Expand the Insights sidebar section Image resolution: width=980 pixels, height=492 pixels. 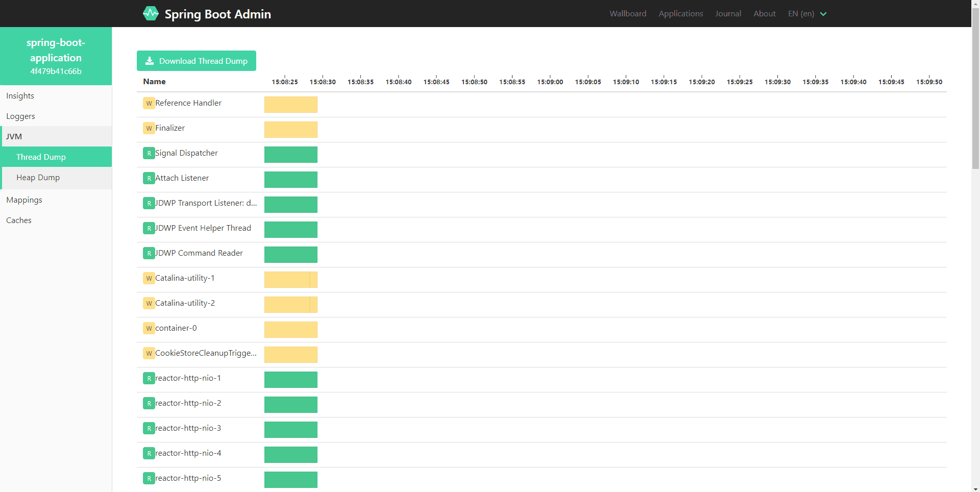[x=20, y=95]
